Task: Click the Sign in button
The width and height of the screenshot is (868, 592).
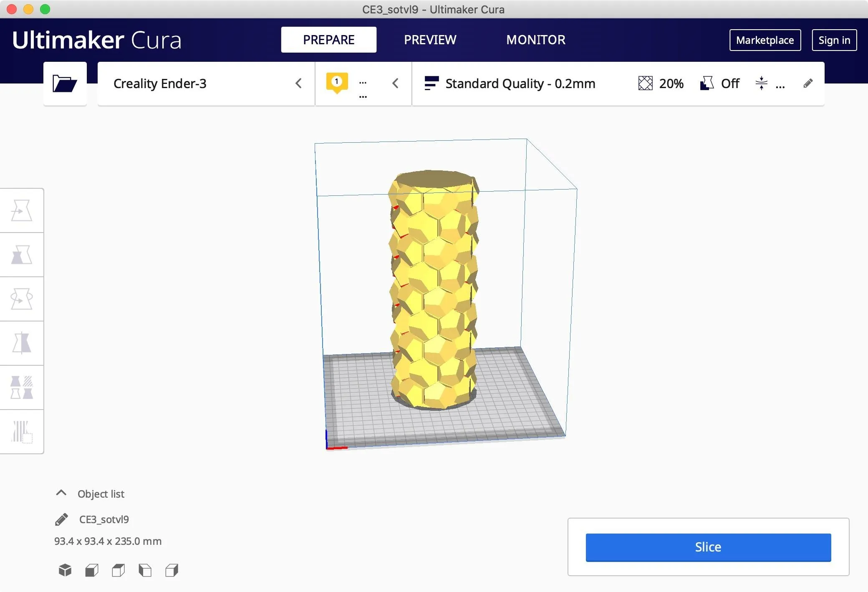Action: (x=834, y=40)
